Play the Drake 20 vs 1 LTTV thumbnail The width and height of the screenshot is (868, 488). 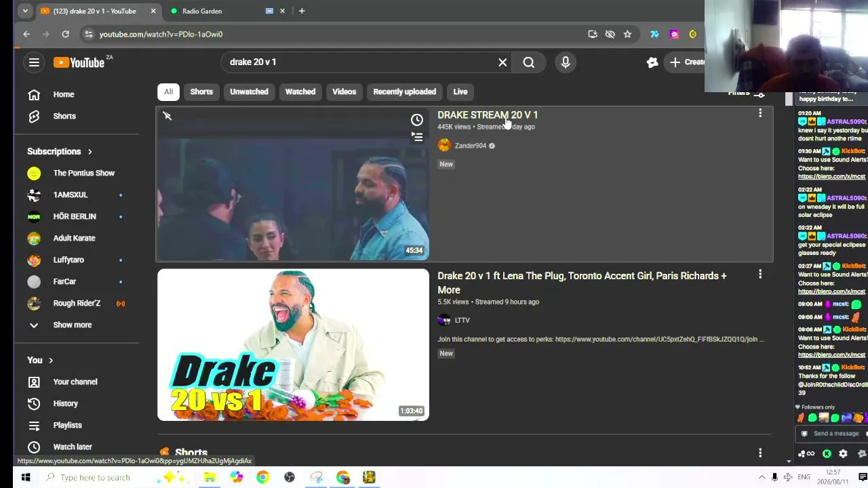pyautogui.click(x=293, y=345)
